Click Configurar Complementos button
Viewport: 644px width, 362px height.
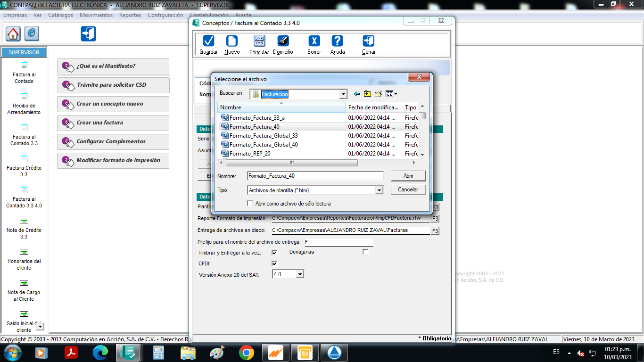(113, 142)
